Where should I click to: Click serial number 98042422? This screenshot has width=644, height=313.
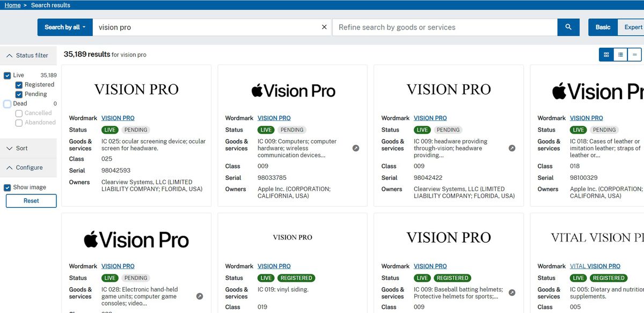pyautogui.click(x=428, y=178)
